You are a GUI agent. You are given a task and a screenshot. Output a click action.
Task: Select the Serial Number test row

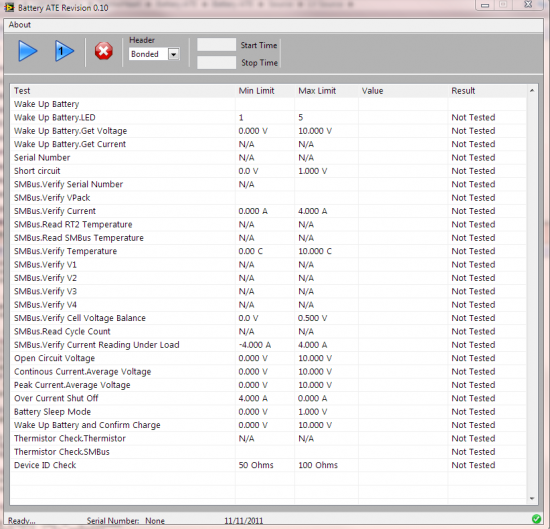pos(268,158)
